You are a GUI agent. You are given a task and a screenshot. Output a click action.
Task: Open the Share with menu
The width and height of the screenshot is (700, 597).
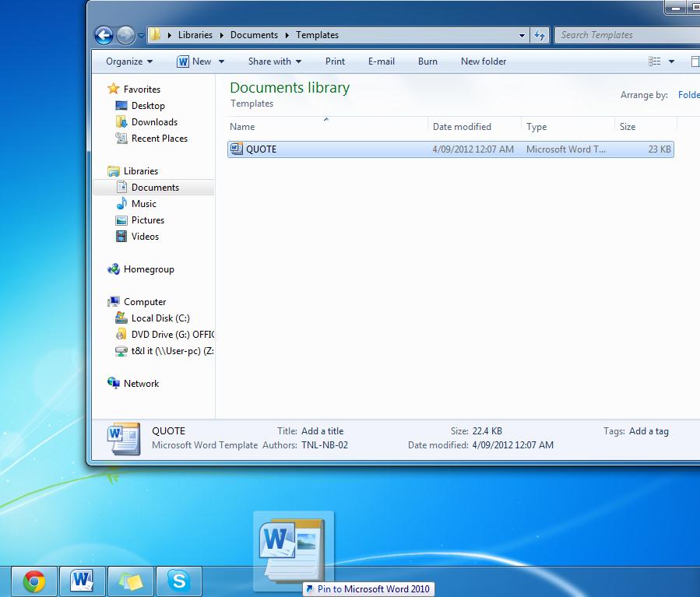coord(275,61)
